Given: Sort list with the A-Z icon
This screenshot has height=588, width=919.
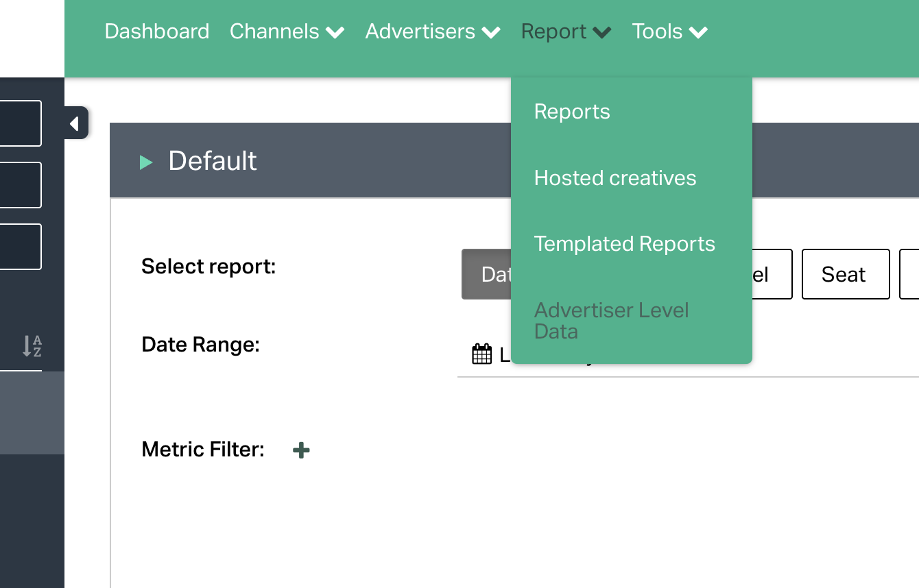Looking at the screenshot, I should click(x=32, y=346).
